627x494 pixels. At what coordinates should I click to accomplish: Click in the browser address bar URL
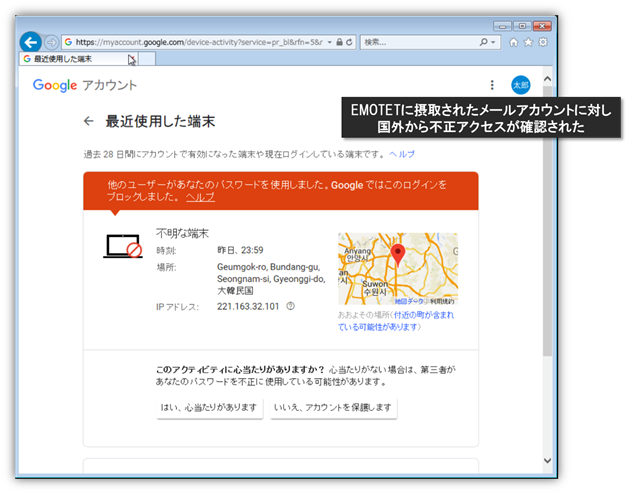(200, 42)
